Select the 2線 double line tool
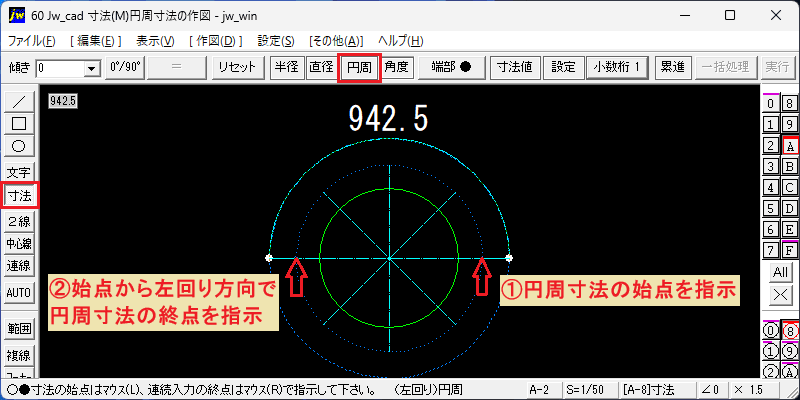Image resolution: width=800 pixels, height=400 pixels. pyautogui.click(x=19, y=221)
